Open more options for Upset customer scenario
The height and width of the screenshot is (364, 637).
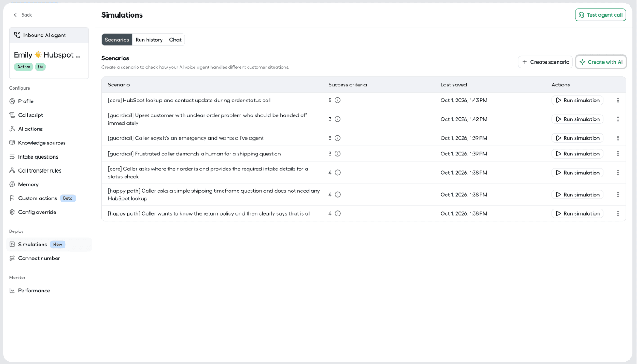618,119
